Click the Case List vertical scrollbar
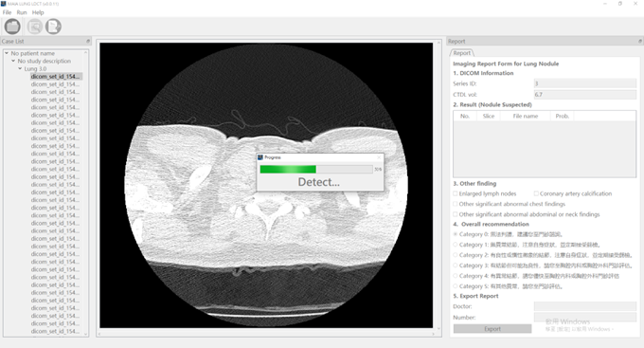This screenshot has height=348, width=644. 86,193
